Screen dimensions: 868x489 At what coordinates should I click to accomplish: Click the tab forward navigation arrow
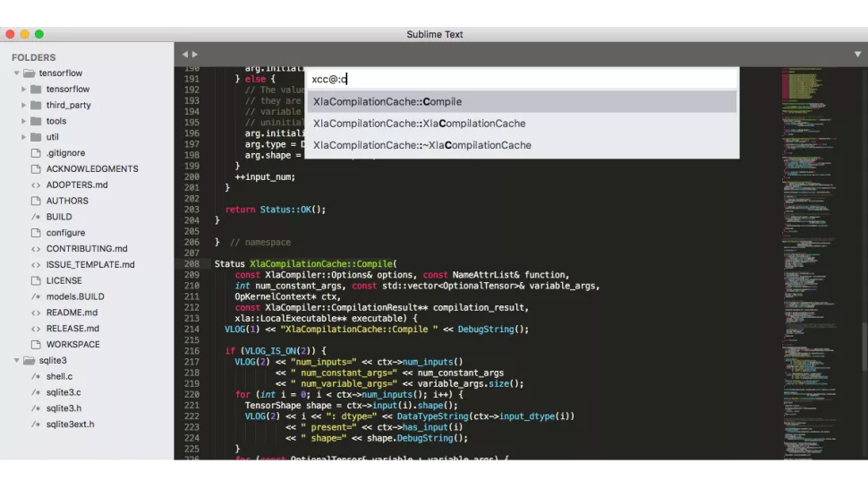(195, 55)
